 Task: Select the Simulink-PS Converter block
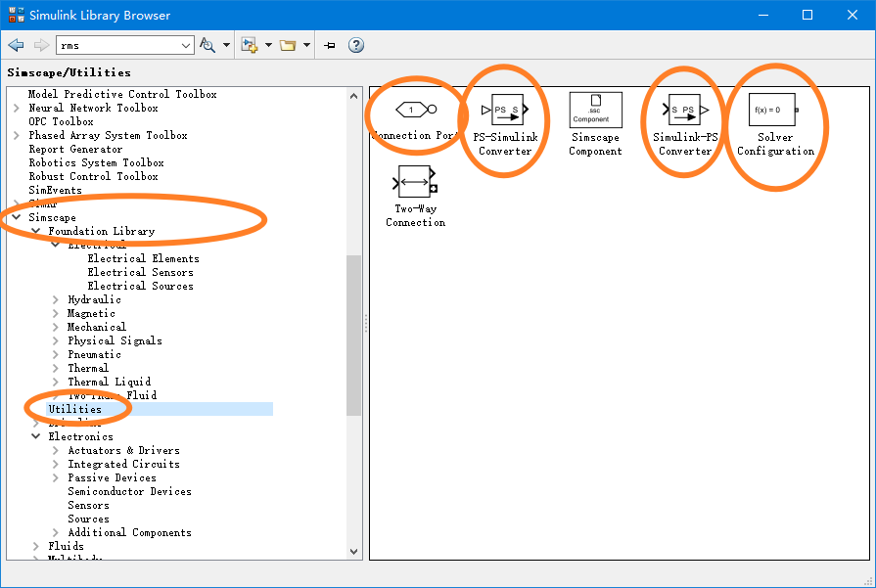click(685, 124)
